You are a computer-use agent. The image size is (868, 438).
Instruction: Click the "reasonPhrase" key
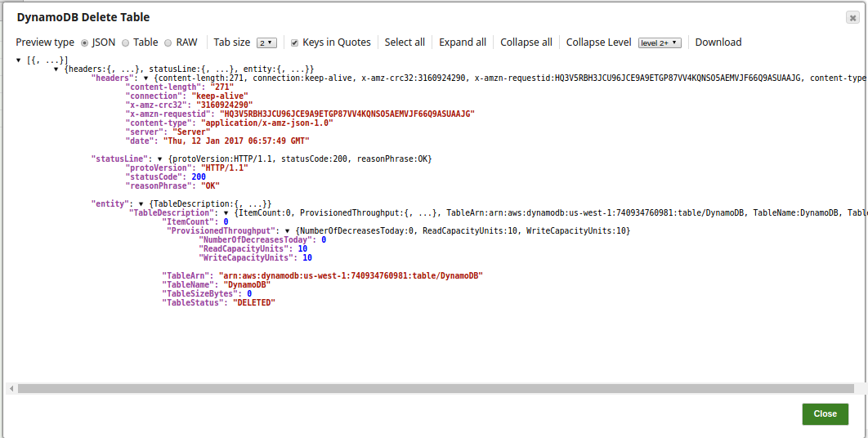click(x=159, y=185)
